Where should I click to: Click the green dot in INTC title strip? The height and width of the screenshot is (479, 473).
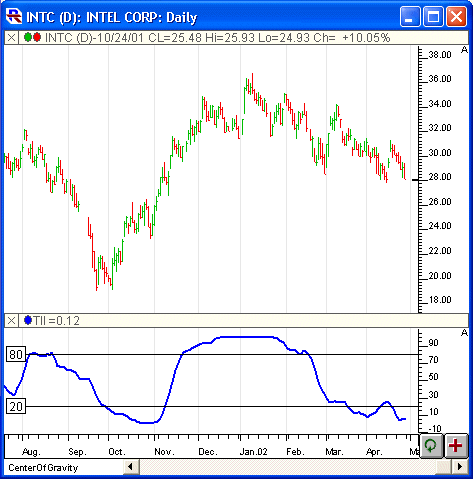28,37
